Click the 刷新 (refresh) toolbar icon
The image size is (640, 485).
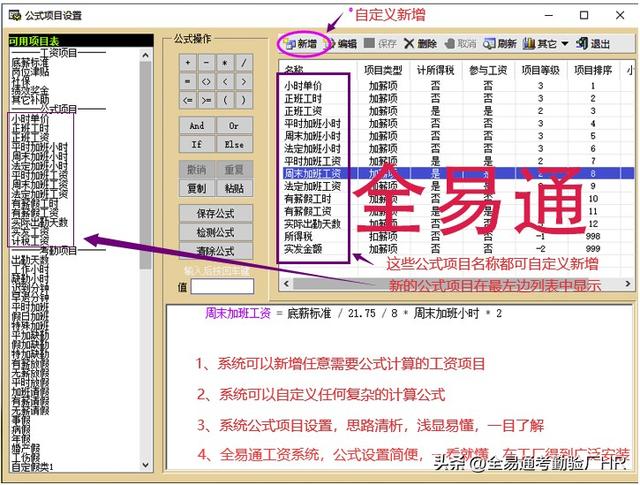(489, 43)
